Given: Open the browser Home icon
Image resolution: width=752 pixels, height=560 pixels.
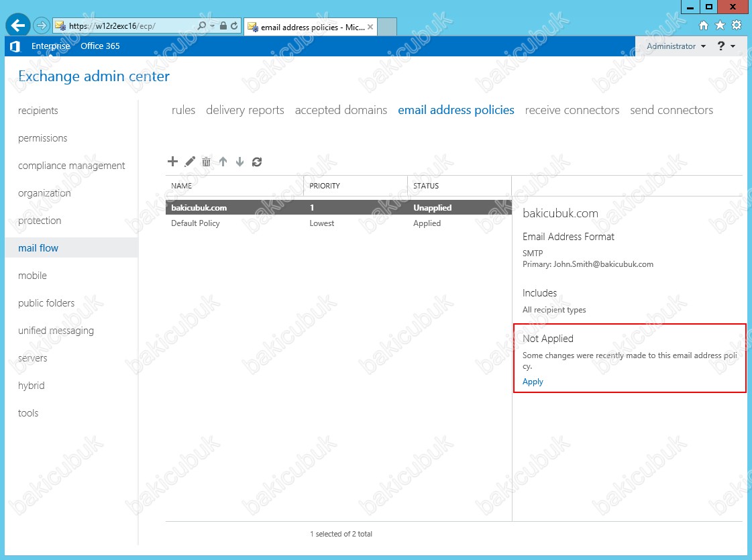Looking at the screenshot, I should [x=703, y=25].
